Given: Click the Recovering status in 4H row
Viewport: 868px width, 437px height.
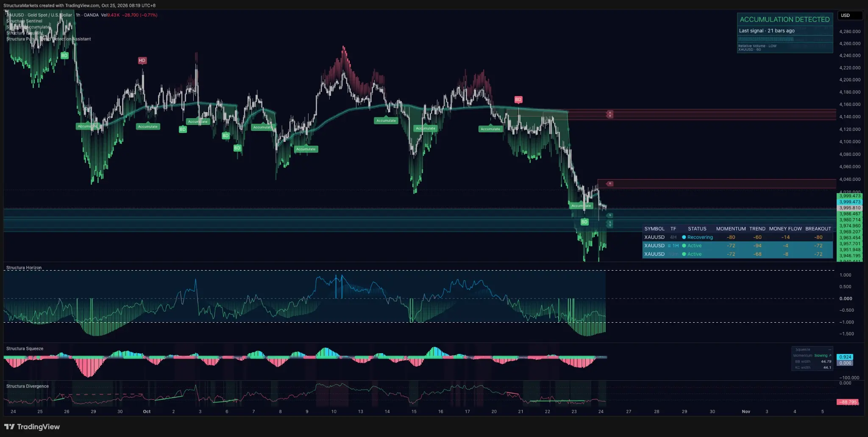Looking at the screenshot, I should 700,237.
